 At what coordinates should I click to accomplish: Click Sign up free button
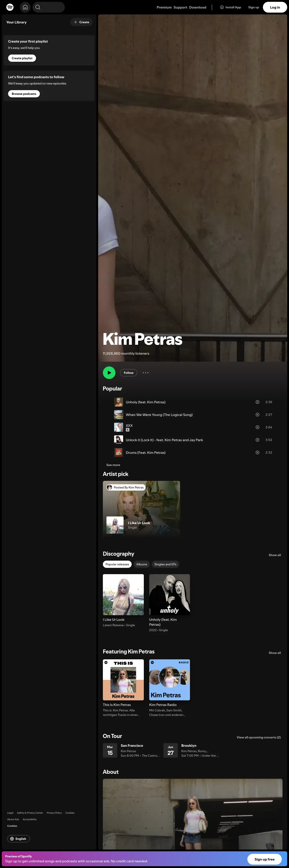264,859
